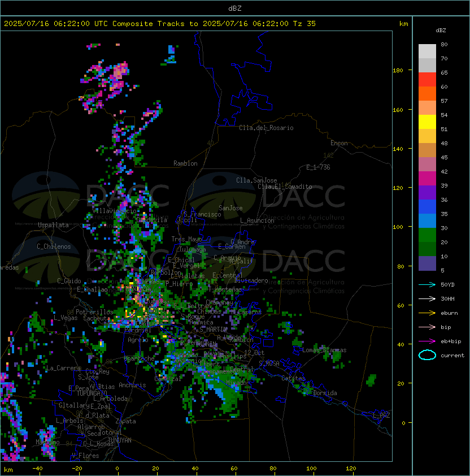Click the 'Carrizal' map label
Viewport: 470px width, 476px height.
[168, 379]
